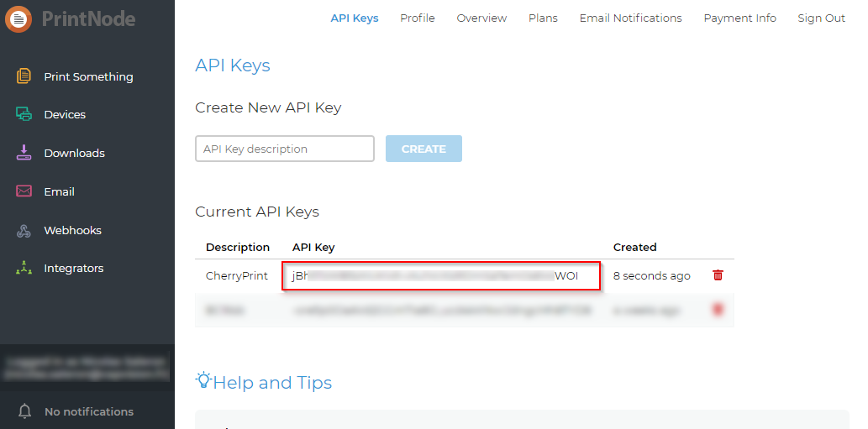Switch to the Profile tab
The height and width of the screenshot is (429, 868).
point(418,18)
